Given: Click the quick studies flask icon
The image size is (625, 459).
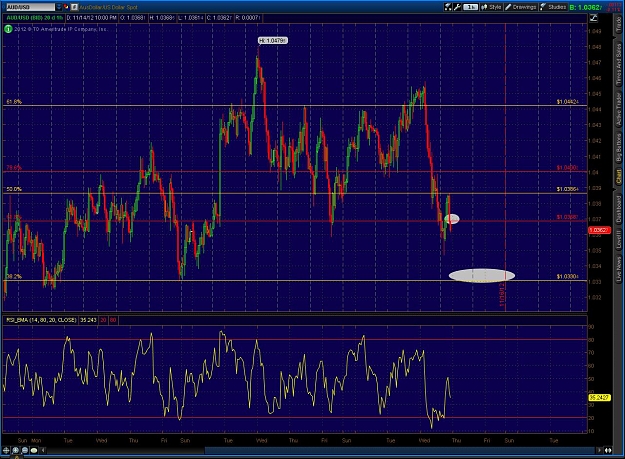Looking at the screenshot, I should coord(448,7).
